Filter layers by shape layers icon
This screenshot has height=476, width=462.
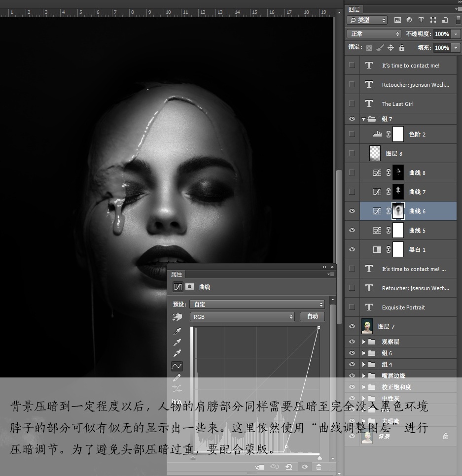pos(433,20)
